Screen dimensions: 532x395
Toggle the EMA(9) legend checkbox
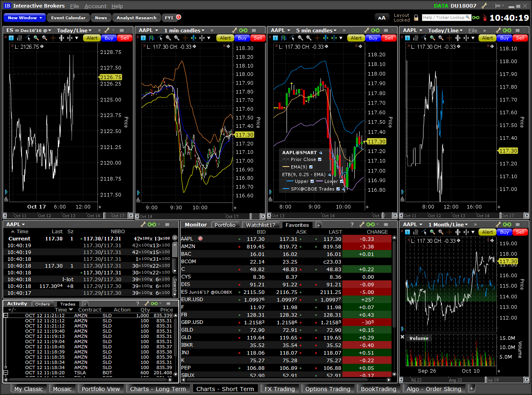tap(311, 167)
